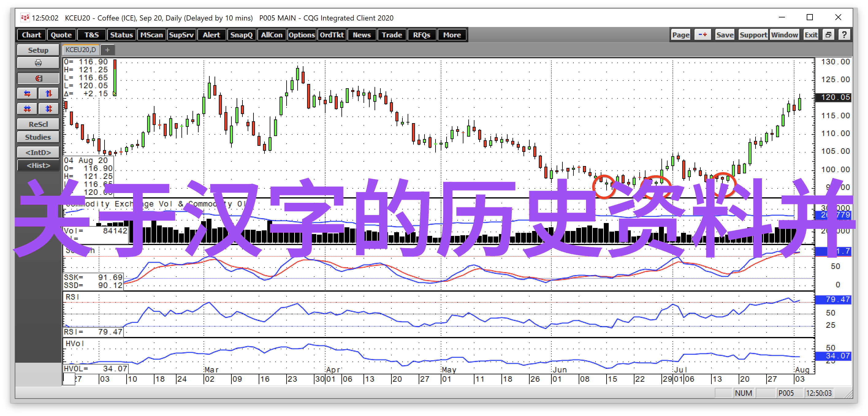Open the Options toolbar item
The height and width of the screenshot is (416, 868).
point(301,35)
